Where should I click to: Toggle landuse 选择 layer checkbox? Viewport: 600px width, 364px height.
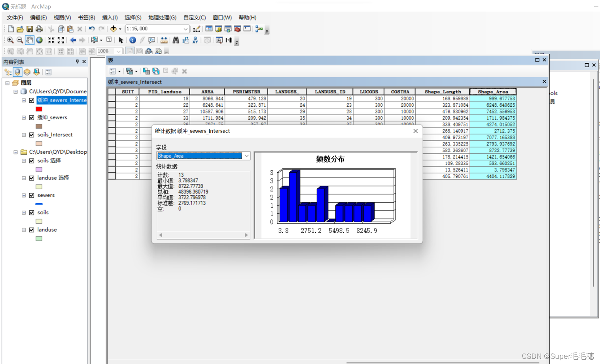coord(32,178)
